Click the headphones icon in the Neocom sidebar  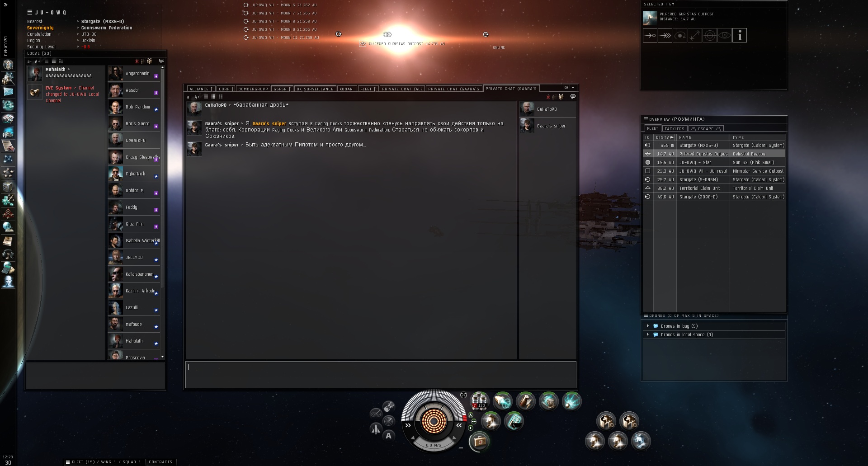point(8,254)
